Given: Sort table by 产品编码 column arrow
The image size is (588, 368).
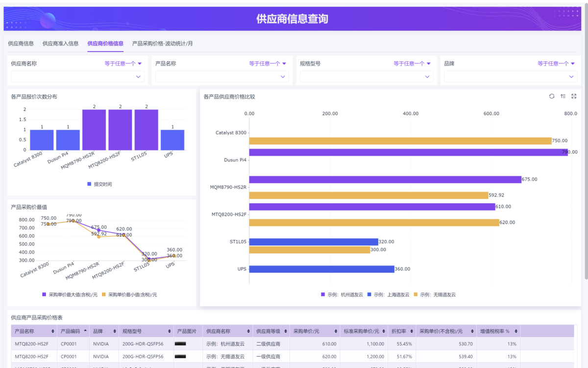Looking at the screenshot, I should tap(86, 331).
